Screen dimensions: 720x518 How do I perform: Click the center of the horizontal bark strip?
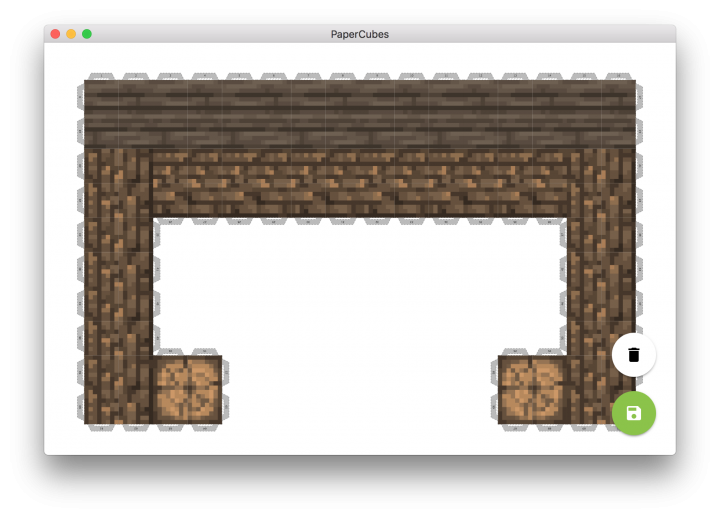click(x=360, y=183)
